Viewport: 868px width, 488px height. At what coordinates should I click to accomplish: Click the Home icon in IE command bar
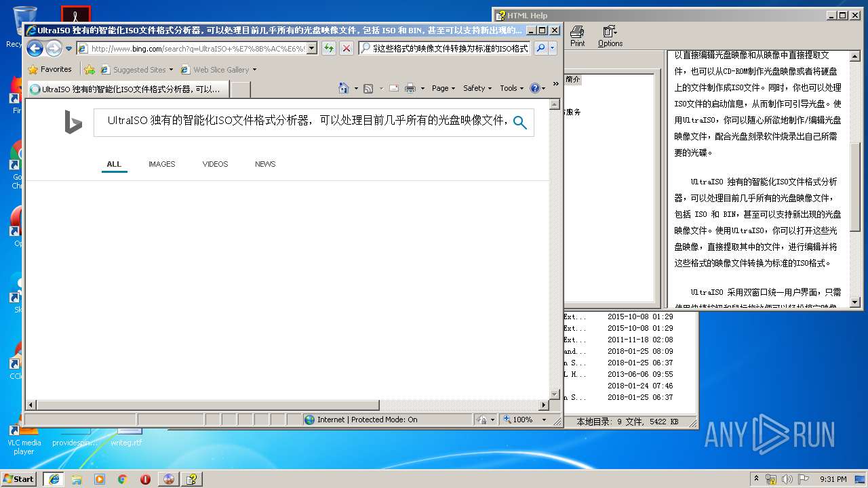(x=344, y=88)
